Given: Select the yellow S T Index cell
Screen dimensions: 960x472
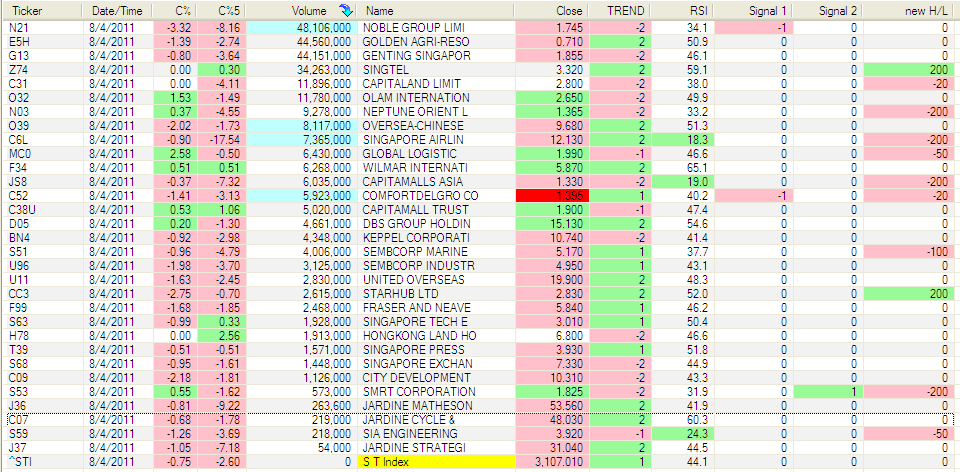Looking at the screenshot, I should pos(436,462).
